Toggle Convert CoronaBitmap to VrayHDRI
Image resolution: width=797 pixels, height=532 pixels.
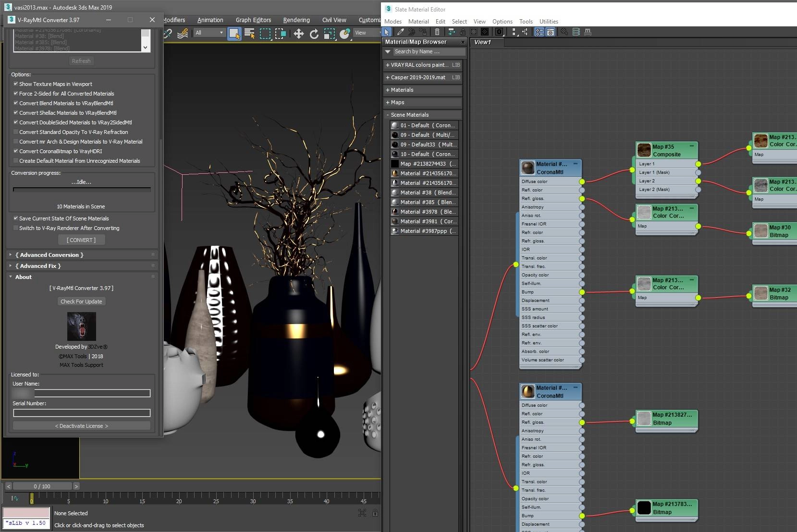point(16,151)
